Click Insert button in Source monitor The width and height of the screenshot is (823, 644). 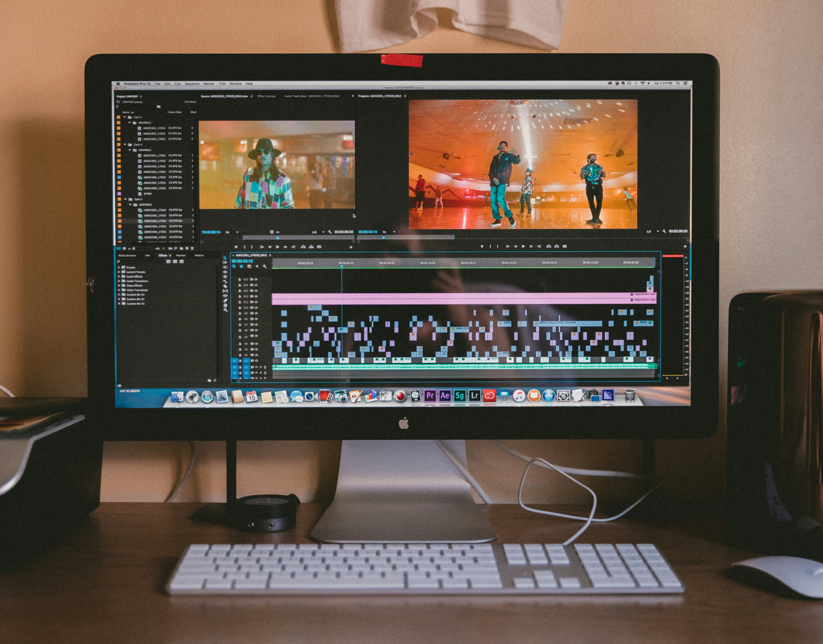304,247
